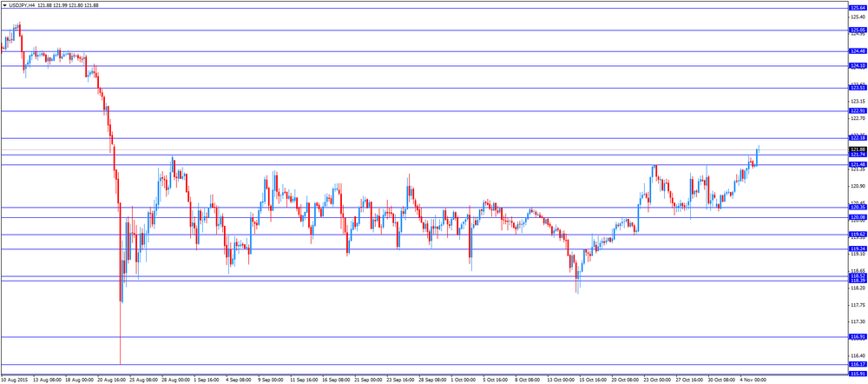Click the 18 Aug 00:00 time label
Screen dimensions: 868x384
(79, 381)
